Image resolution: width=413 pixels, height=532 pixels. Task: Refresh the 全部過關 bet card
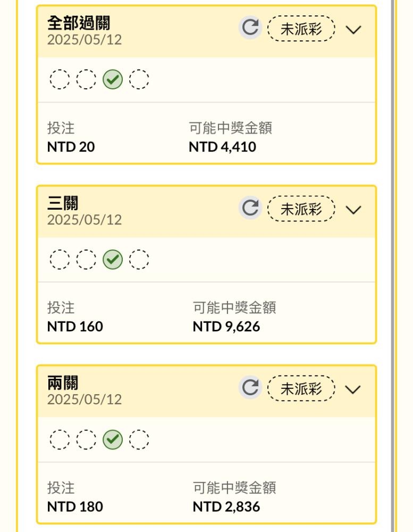coord(250,28)
